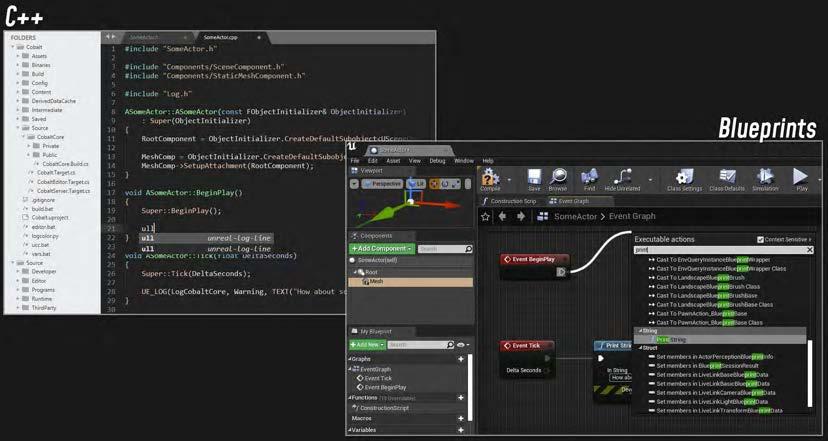Select Print String in the actions list
828x441 pixels.
pos(720,340)
